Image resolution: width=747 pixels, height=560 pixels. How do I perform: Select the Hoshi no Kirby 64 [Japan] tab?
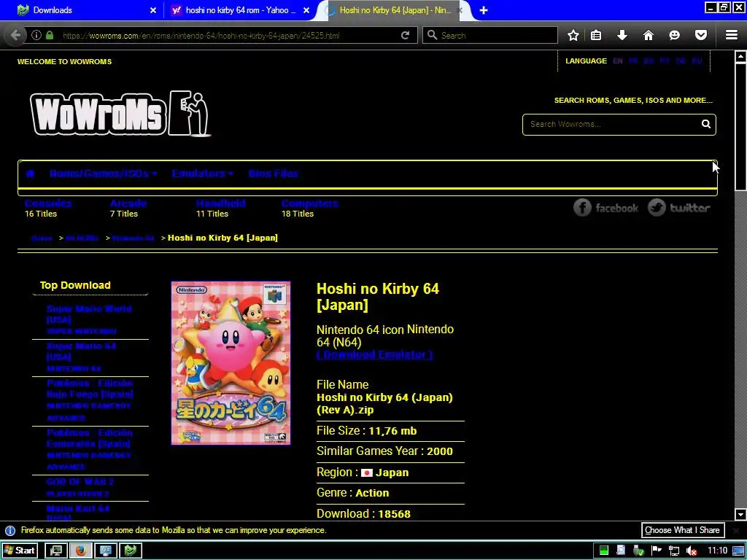(x=393, y=10)
